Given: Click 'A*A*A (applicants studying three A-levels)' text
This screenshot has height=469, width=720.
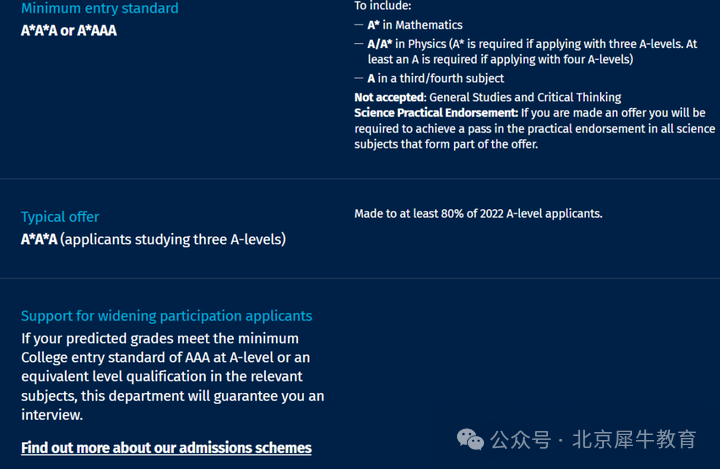Looking at the screenshot, I should (x=153, y=239).
